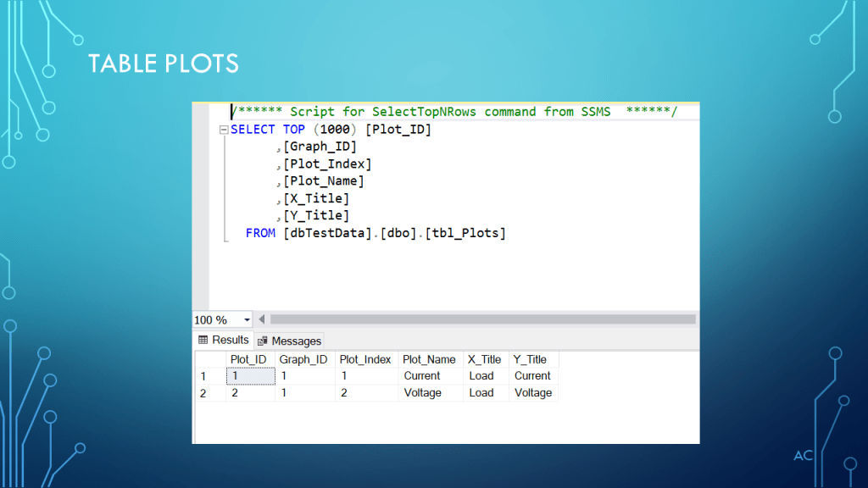
Task: Select the Plot_Name column header
Action: 429,359
